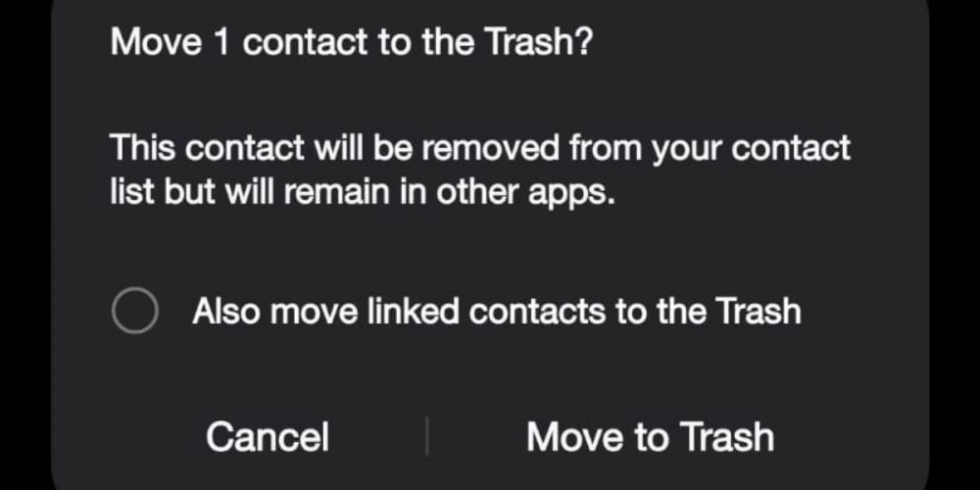Abort the deletion using Cancel
This screenshot has height=490, width=980.
pyautogui.click(x=267, y=436)
